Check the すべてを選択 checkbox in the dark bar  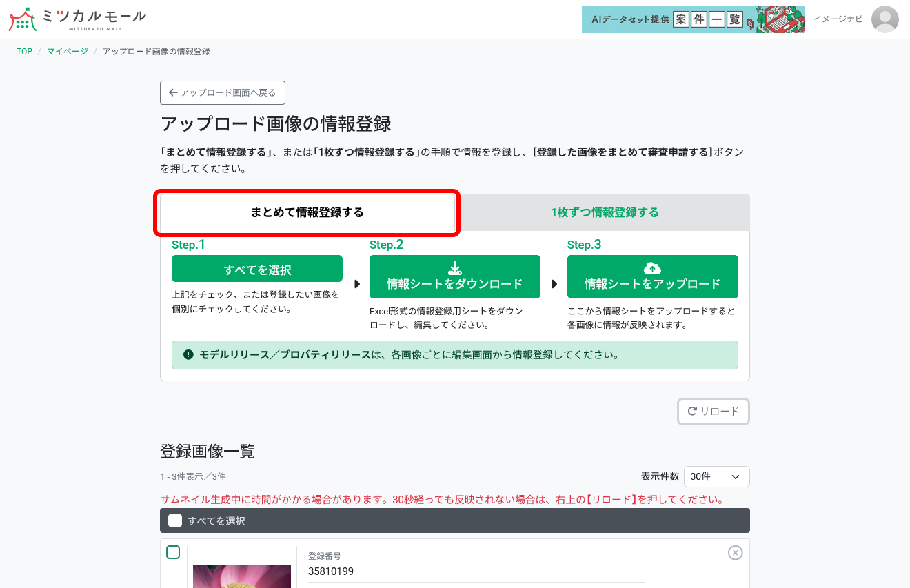point(174,520)
